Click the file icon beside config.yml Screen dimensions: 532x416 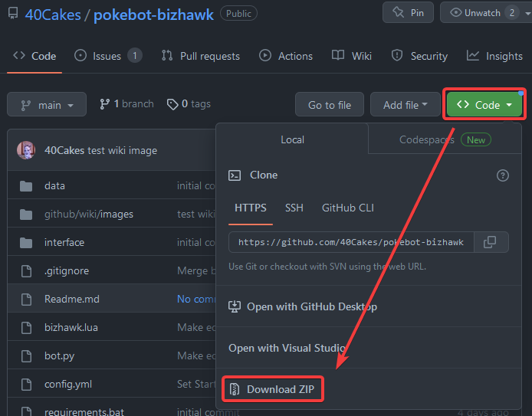pos(26,384)
